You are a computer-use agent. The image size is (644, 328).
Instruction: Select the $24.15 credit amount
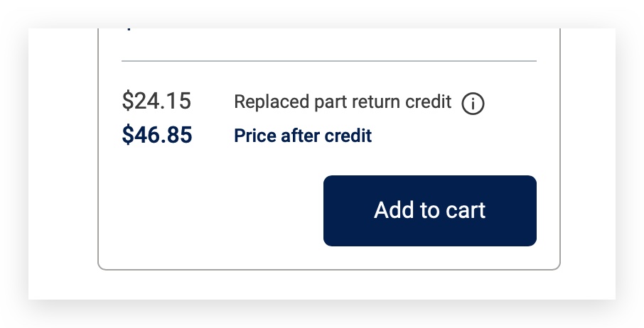tap(156, 101)
